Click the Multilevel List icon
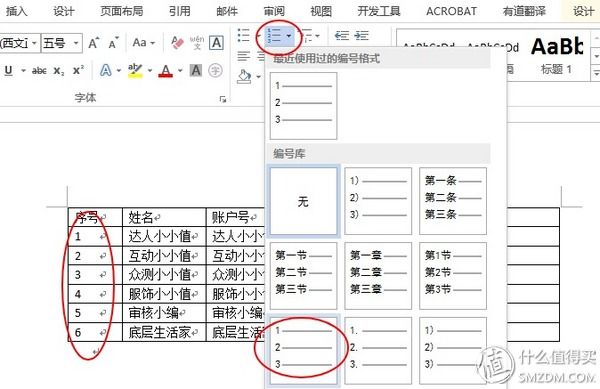Screen dimensions: 600x389 click(x=306, y=36)
